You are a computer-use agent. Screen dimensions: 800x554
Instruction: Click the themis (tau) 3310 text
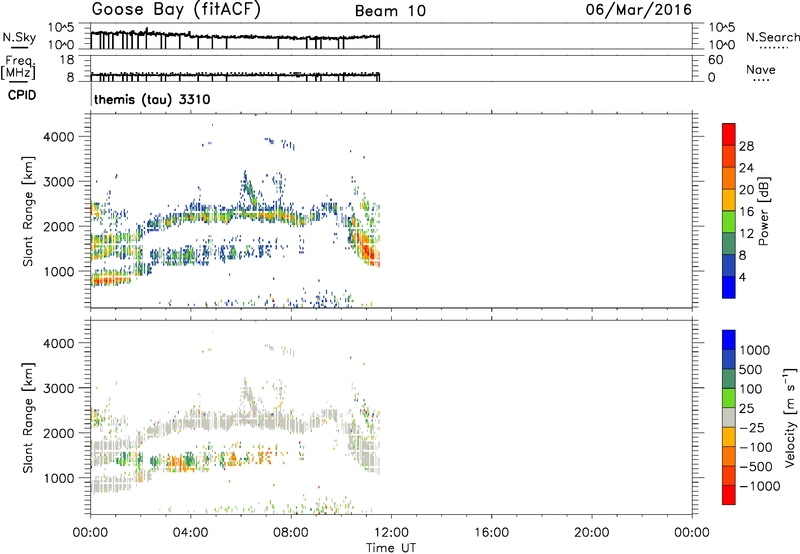point(152,99)
